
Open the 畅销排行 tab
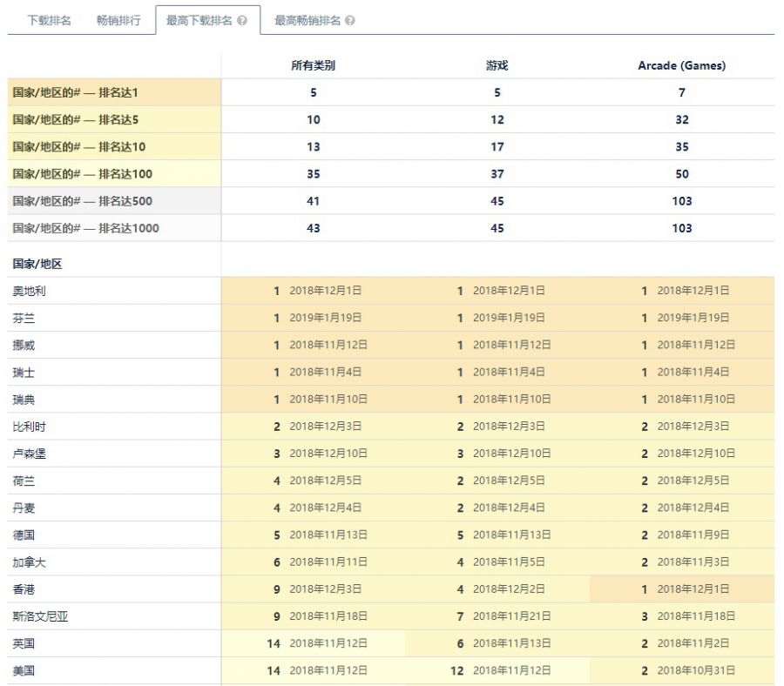118,21
